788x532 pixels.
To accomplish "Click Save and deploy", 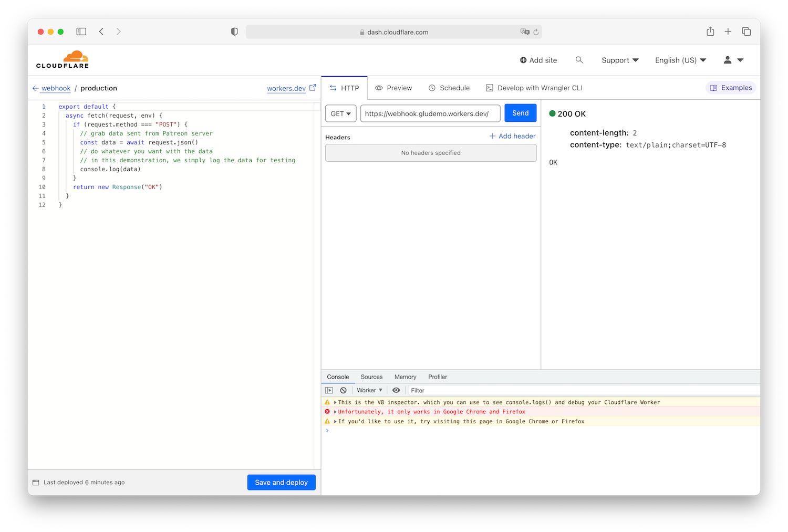I will (x=282, y=482).
